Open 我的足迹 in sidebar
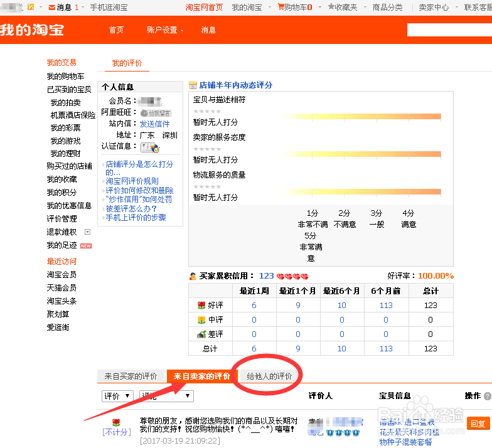Viewport: 492px width, 448px height. pyautogui.click(x=61, y=245)
